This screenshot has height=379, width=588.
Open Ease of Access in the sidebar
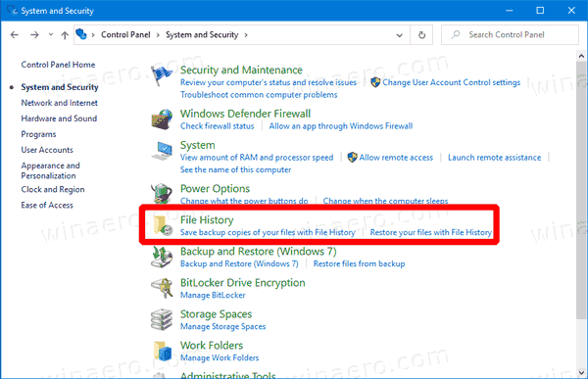47,205
